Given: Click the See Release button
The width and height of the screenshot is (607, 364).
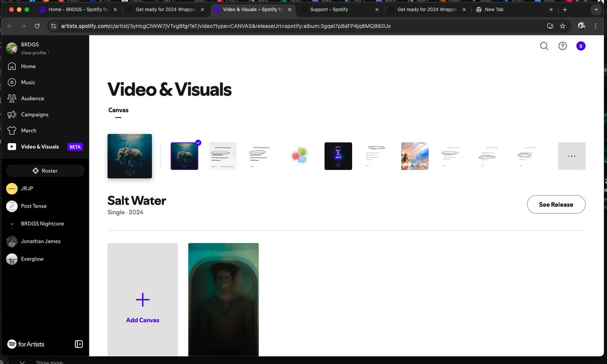Looking at the screenshot, I should point(556,205).
